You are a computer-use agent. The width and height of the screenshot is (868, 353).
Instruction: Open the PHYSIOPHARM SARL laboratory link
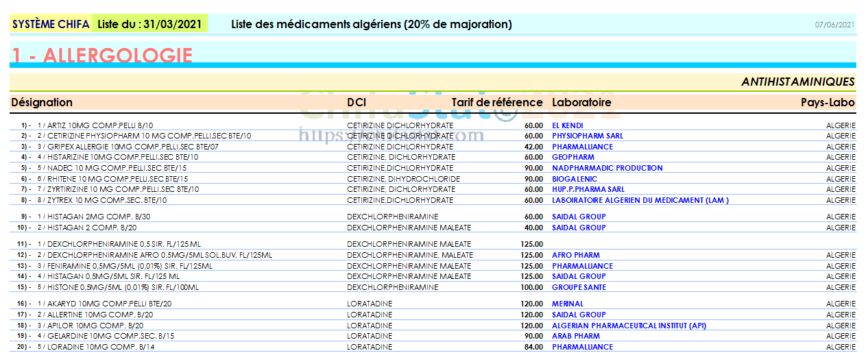click(587, 136)
